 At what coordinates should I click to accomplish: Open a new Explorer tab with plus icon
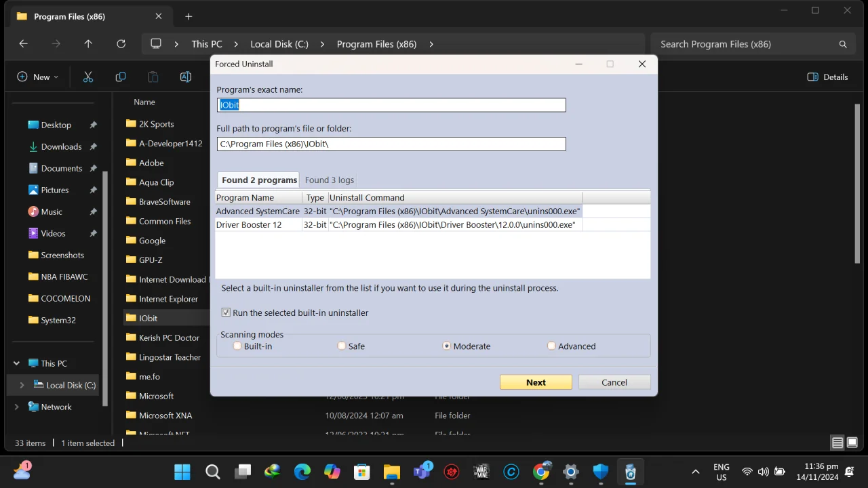click(189, 16)
